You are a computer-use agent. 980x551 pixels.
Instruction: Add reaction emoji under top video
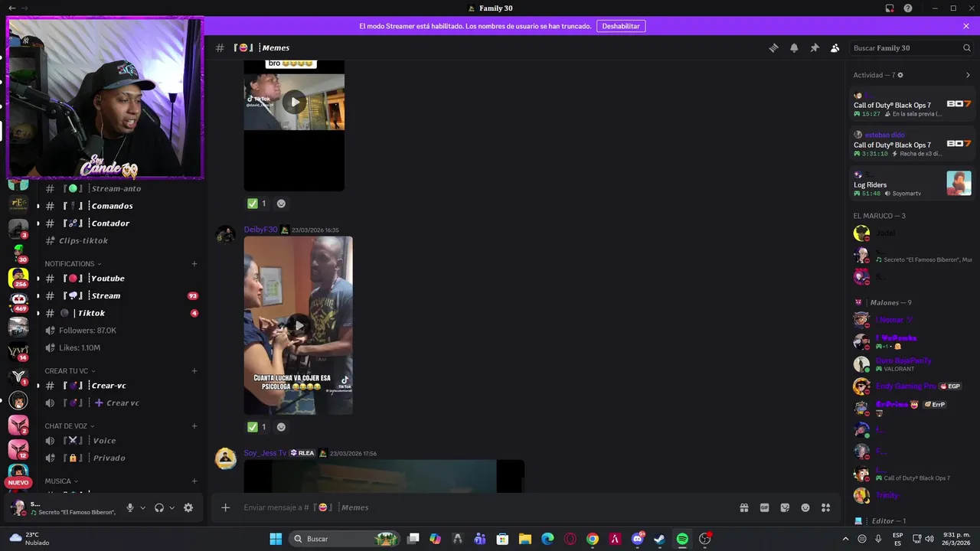(x=281, y=204)
